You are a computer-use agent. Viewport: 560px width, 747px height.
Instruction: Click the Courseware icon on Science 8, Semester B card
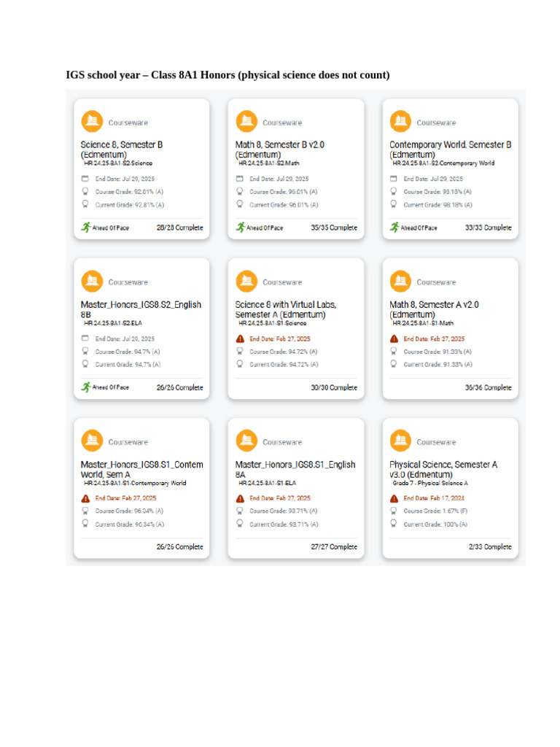pos(92,121)
